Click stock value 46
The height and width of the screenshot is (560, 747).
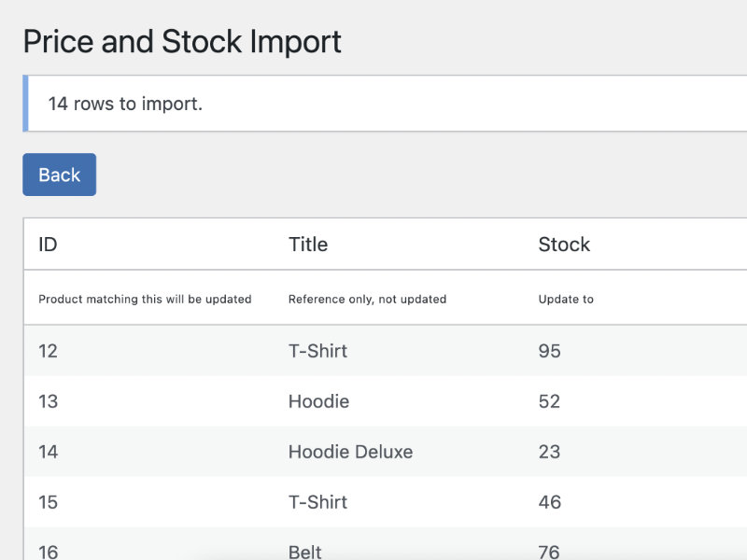(x=549, y=502)
